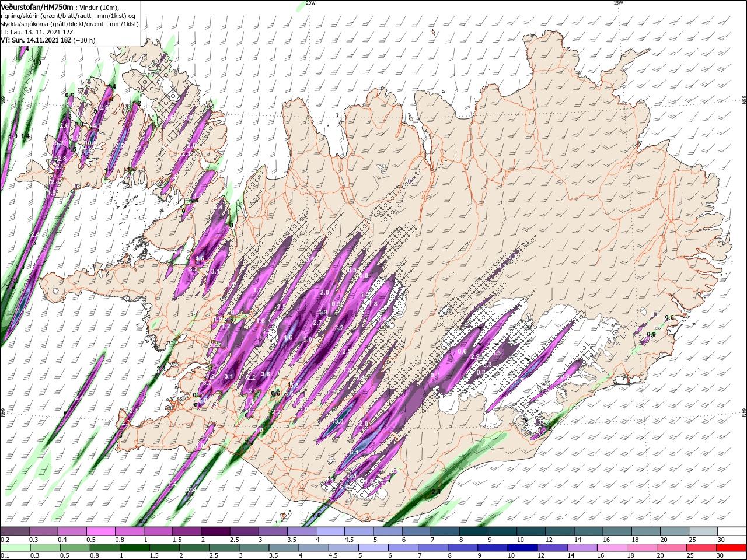747x560 pixels.
Task: Pick the rain legend swatch starting at 0.8
Action: pyautogui.click(x=104, y=548)
